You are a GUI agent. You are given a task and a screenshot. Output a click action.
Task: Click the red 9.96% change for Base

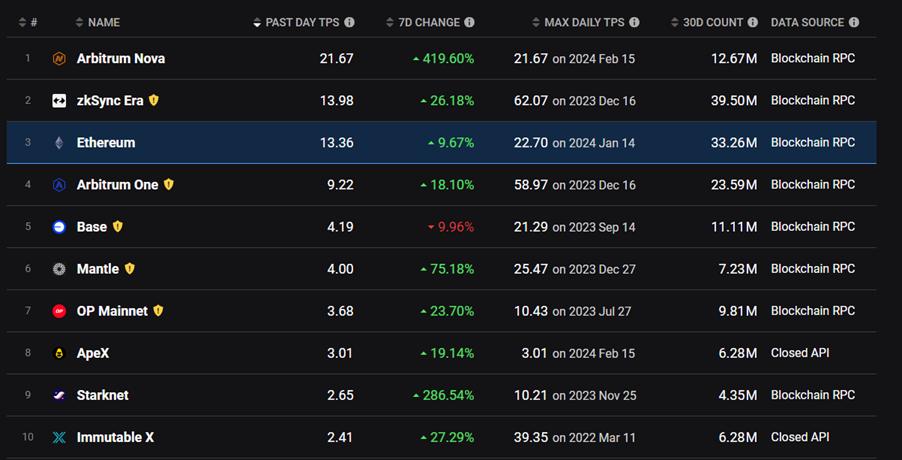451,227
